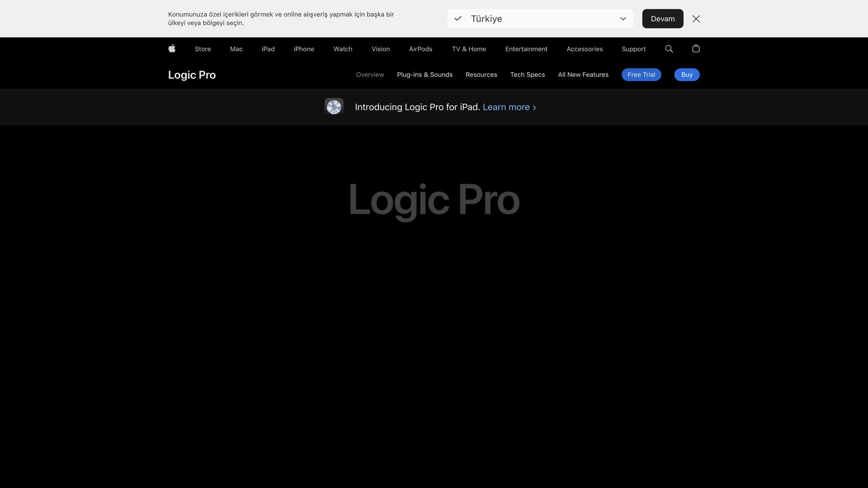Image resolution: width=868 pixels, height=488 pixels.
Task: Open Learn more about Logic Pro for iPad
Action: [506, 107]
